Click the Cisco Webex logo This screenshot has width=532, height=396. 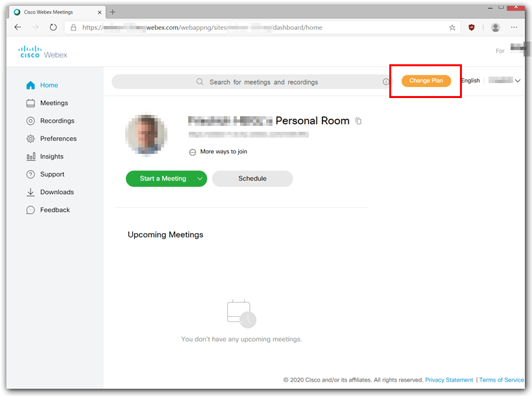point(42,51)
